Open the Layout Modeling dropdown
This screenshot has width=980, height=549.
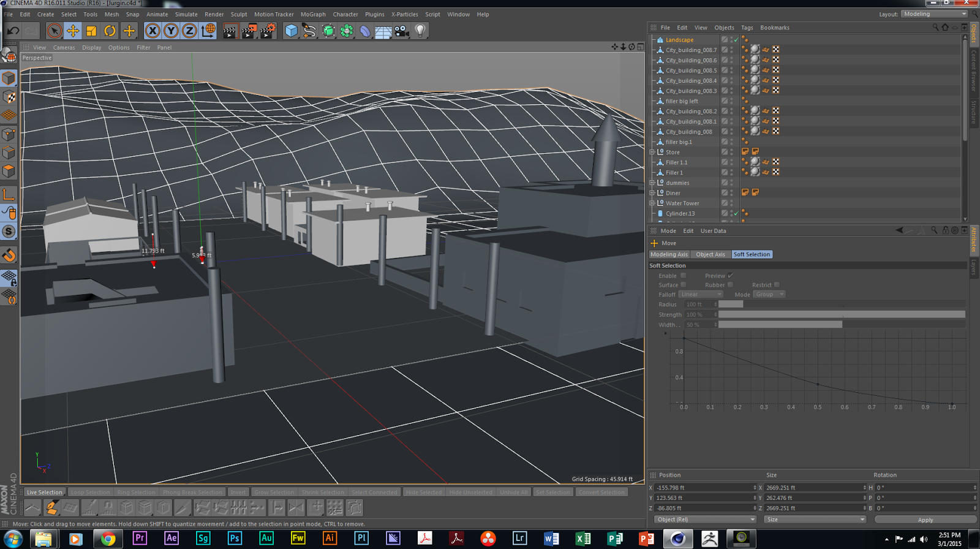934,14
